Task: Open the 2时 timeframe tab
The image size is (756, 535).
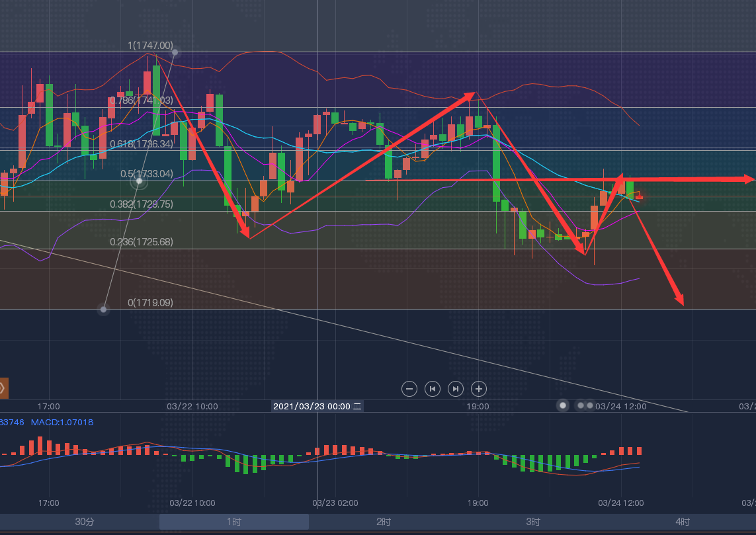Action: (x=384, y=522)
